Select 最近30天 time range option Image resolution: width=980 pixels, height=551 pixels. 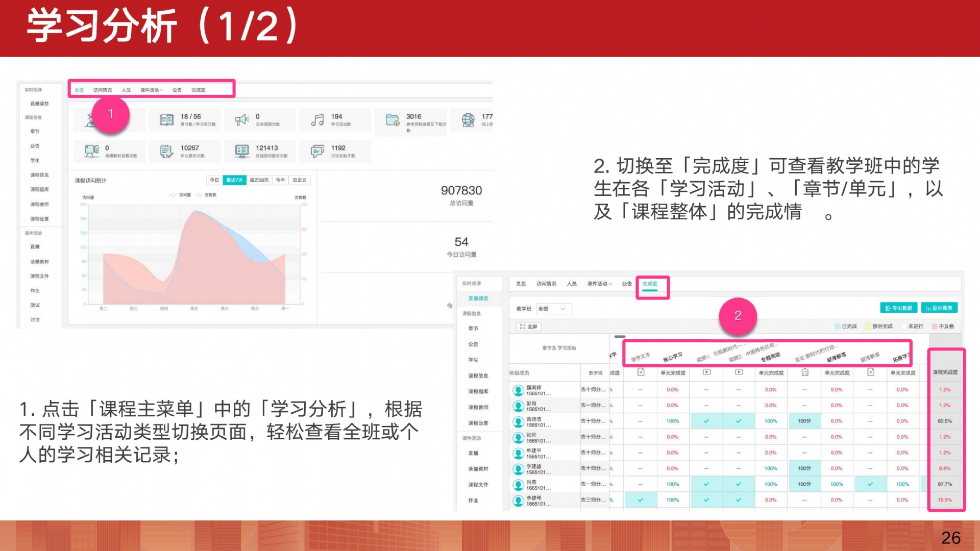point(259,180)
